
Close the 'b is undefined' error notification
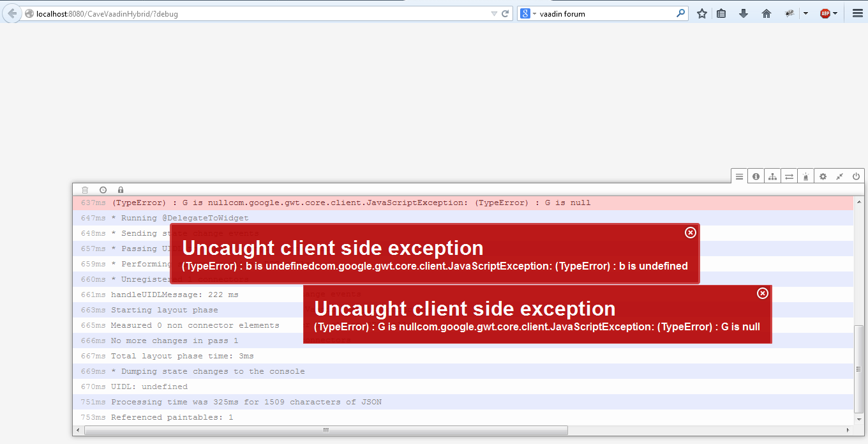coord(690,233)
